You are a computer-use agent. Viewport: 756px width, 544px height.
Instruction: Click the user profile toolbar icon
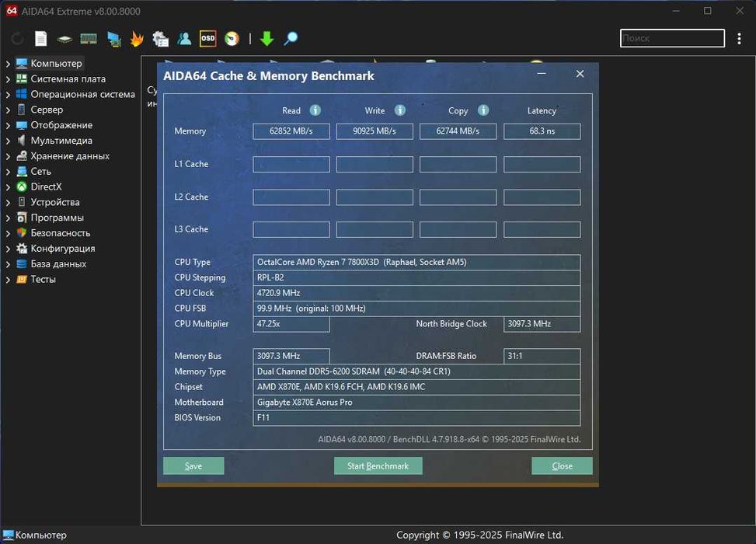tap(184, 39)
